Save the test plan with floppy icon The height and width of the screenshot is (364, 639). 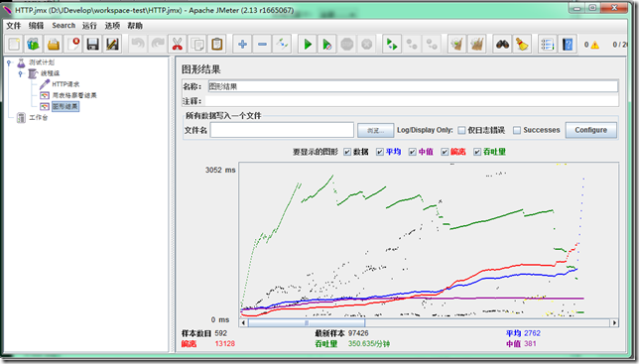(93, 44)
